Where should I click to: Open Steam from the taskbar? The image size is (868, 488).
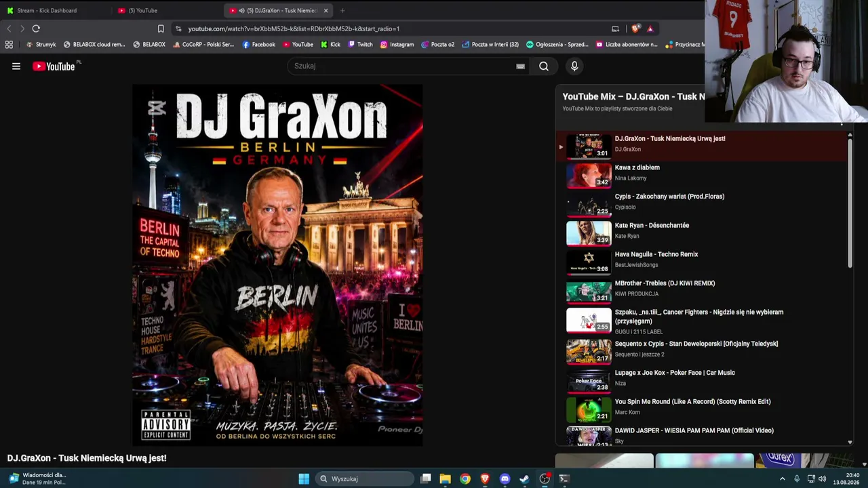point(524,479)
